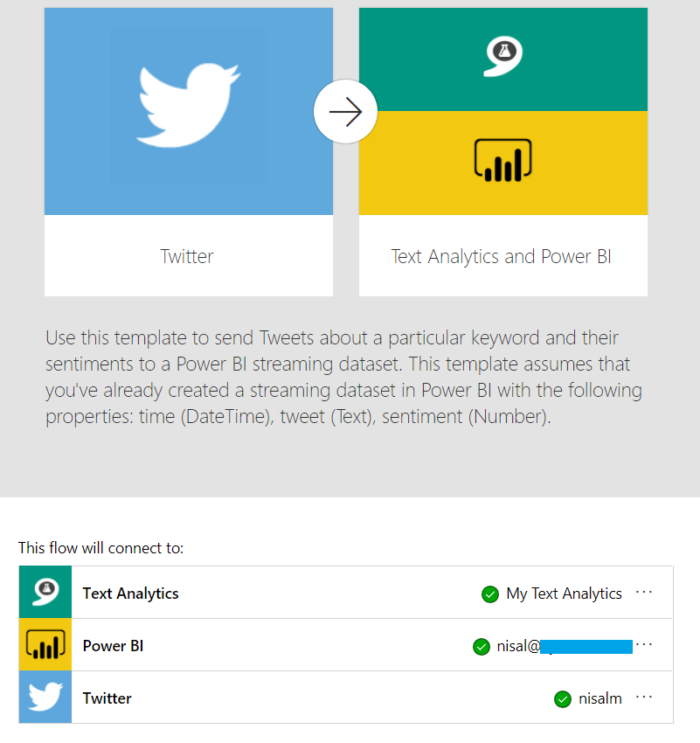Click green checkmark next to My Text Analytics
700x743 pixels.
[x=490, y=594]
